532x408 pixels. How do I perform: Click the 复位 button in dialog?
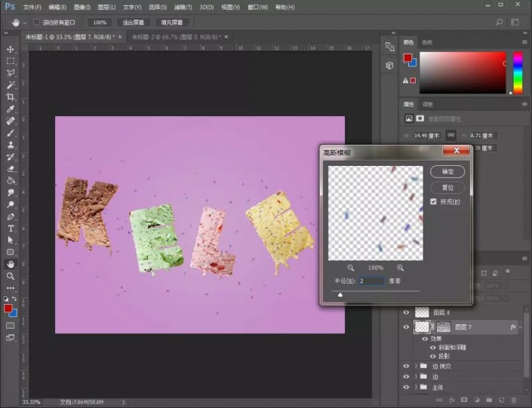pos(447,188)
